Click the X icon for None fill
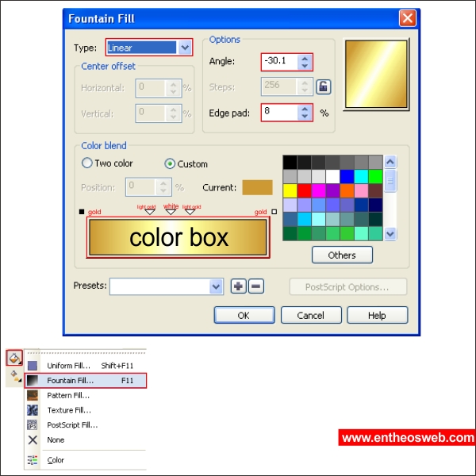This screenshot has height=476, width=476. [x=33, y=440]
